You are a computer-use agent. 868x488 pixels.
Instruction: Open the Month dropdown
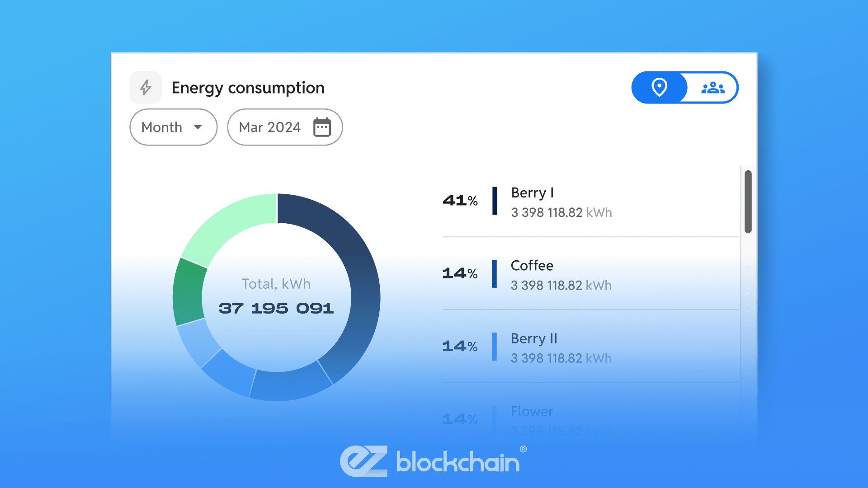coord(173,127)
